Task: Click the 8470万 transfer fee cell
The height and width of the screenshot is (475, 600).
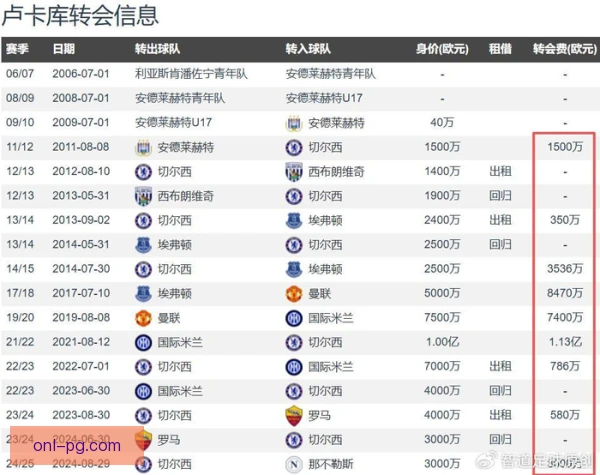Action: pyautogui.click(x=565, y=293)
